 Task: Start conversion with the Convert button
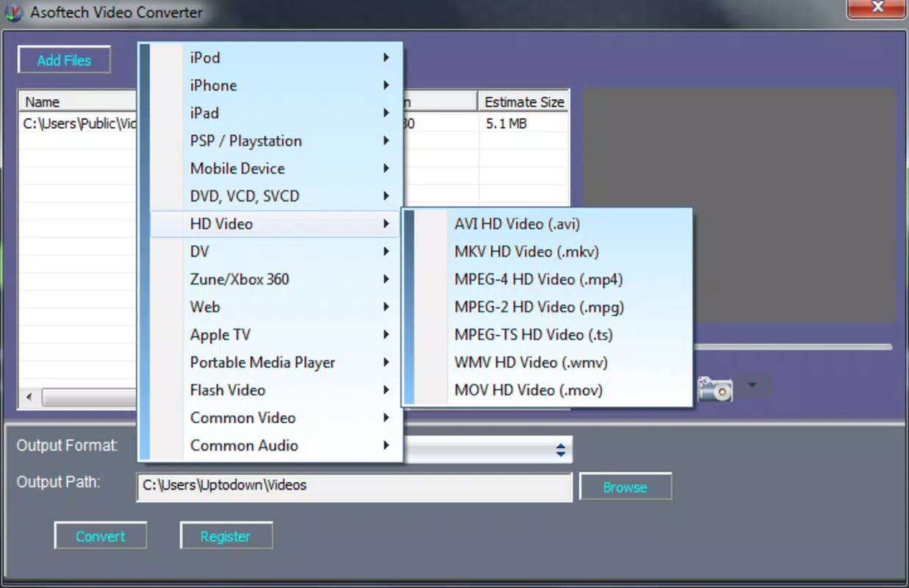tap(101, 537)
